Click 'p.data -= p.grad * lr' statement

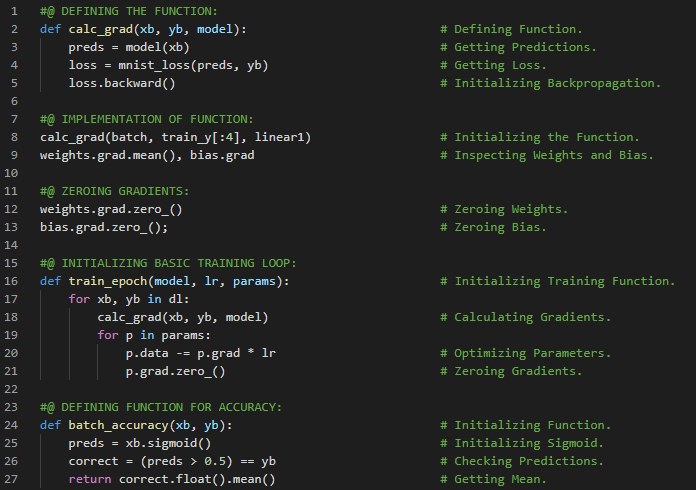tap(200, 353)
